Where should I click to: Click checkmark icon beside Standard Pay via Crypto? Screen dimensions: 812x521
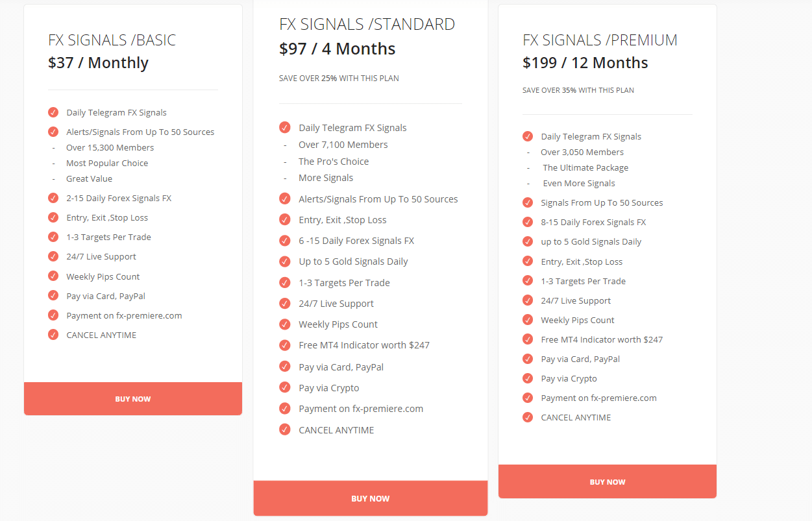(x=284, y=387)
